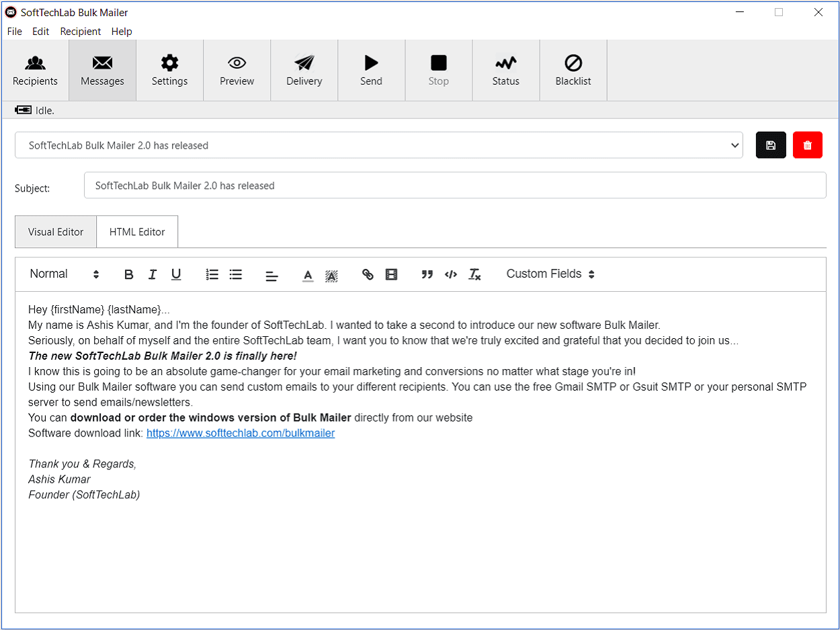Screen dimensions: 840x630
Task: Click the 'Ashis Kumar' signature line
Action: tap(59, 479)
